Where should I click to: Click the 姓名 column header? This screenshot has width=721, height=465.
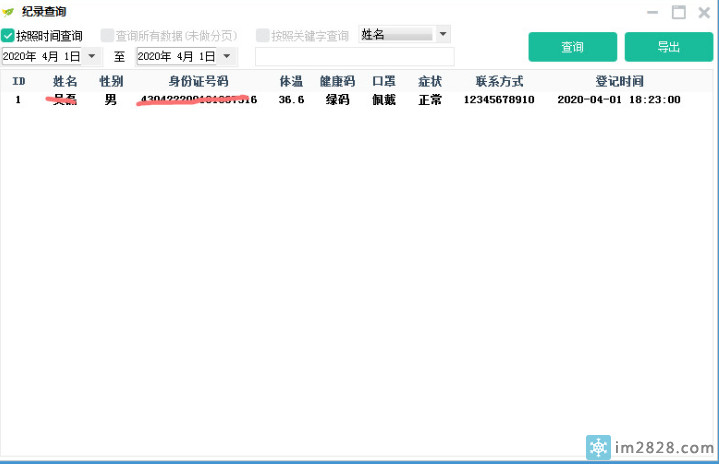coord(65,81)
